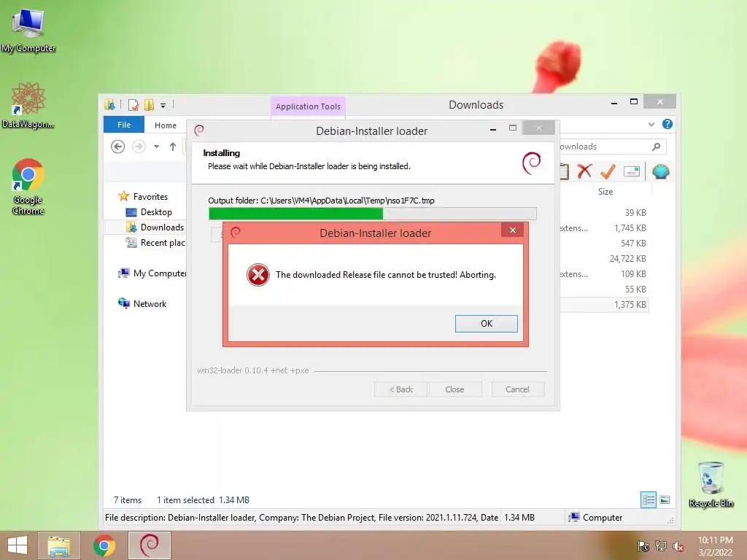Click the 109 KB size cell
The width and height of the screenshot is (747, 560).
pos(633,274)
